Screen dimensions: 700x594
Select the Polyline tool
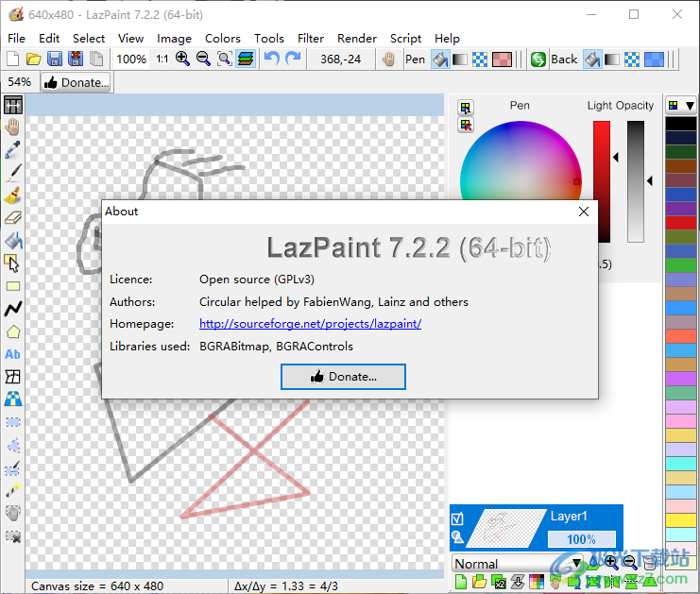[x=13, y=309]
